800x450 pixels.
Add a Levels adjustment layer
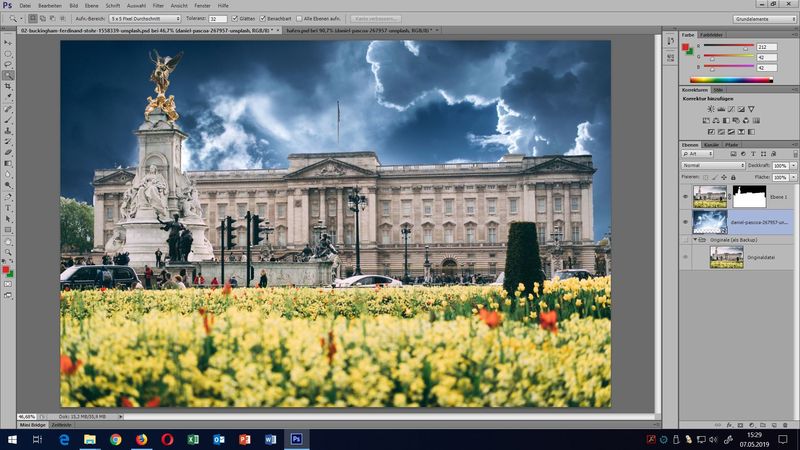pyautogui.click(x=720, y=109)
